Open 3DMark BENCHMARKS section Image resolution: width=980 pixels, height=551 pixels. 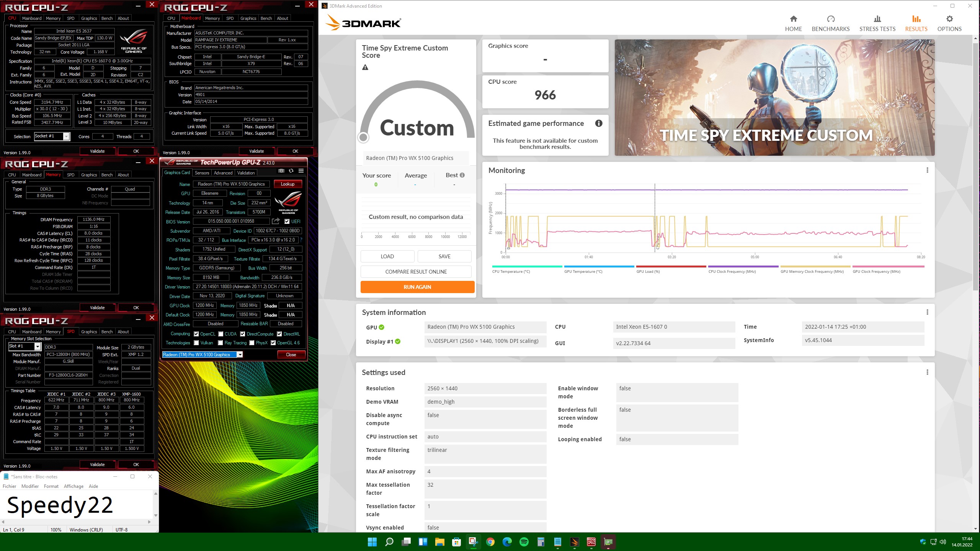(830, 24)
